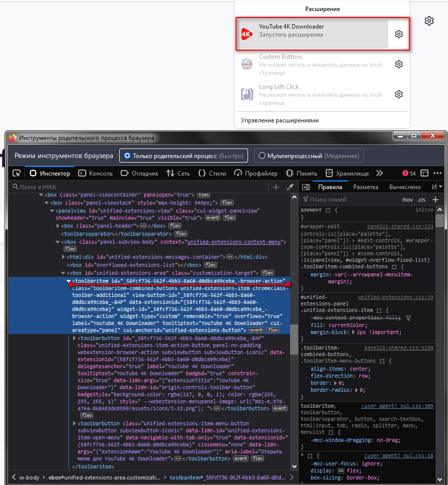Image resolution: width=448 pixels, height=485 pixels.
Task: Expand toolbarbutton unified-extensions-item-action-button node
Action: [74, 338]
